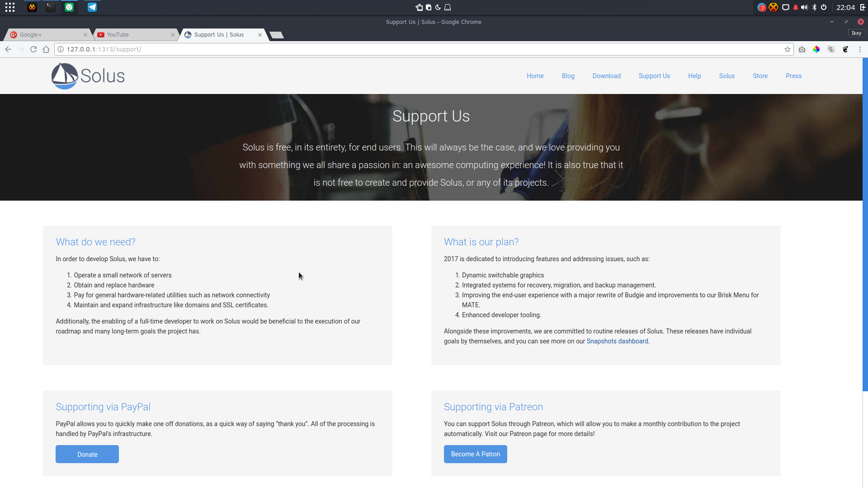Open the Telegram launcher in the panel
Image resolution: width=868 pixels, height=488 pixels.
click(x=92, y=7)
